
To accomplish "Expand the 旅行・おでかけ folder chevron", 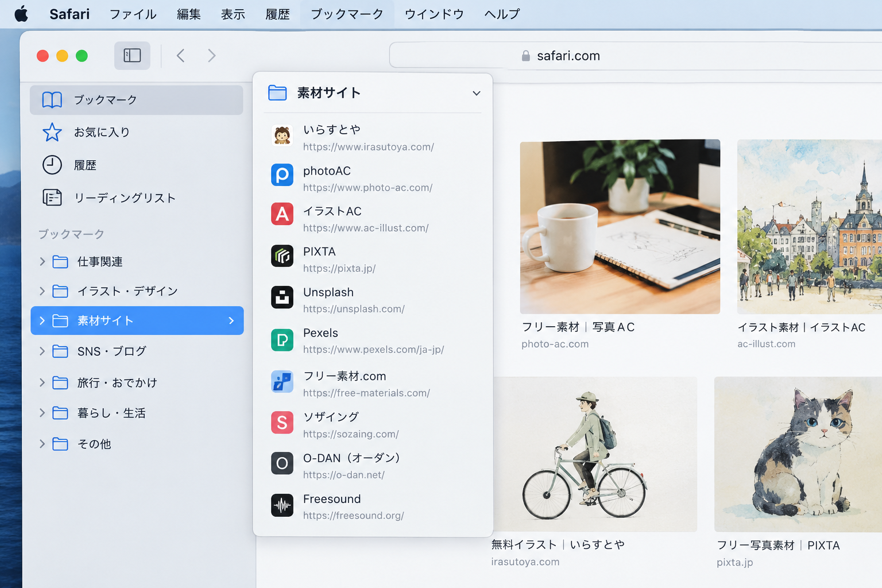I will click(x=42, y=382).
